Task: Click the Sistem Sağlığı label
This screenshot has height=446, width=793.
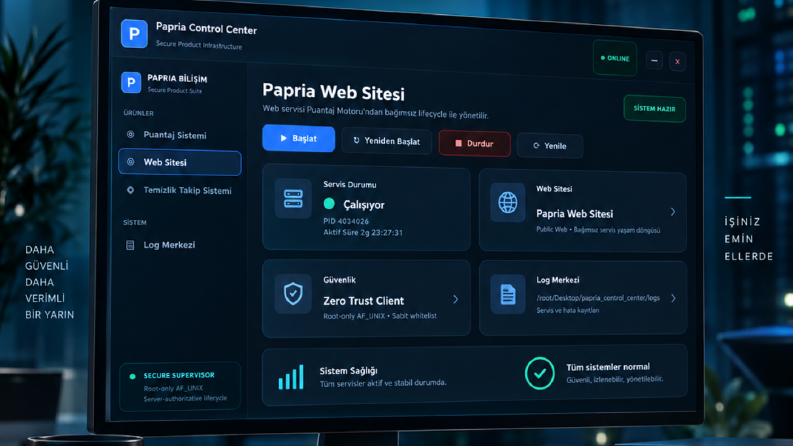Action: tap(348, 371)
